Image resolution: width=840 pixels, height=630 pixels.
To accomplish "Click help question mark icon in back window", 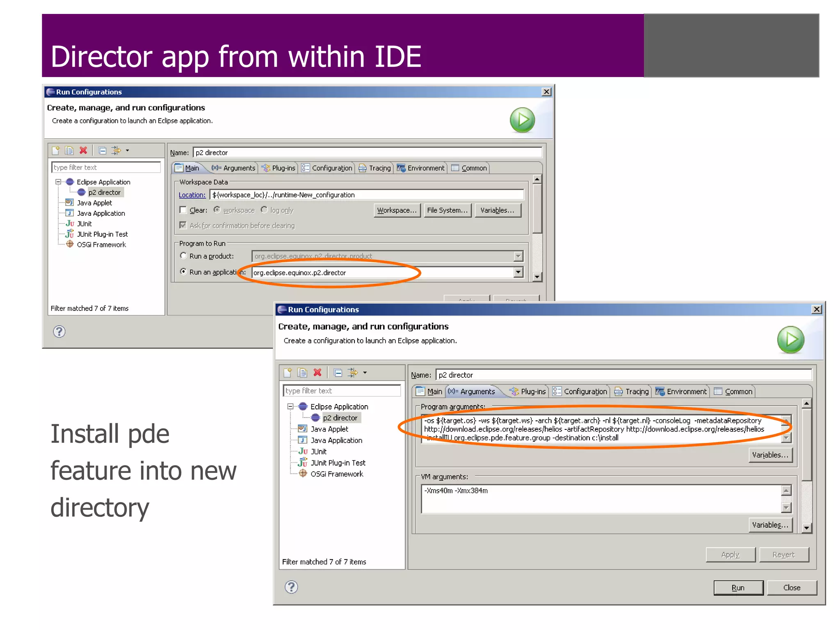I will [x=59, y=331].
